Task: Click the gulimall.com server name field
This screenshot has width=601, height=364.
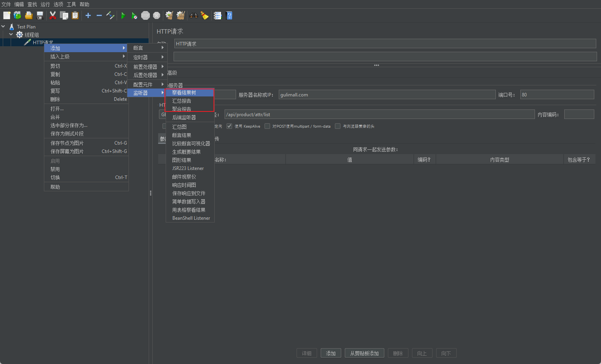Action: pyautogui.click(x=387, y=94)
